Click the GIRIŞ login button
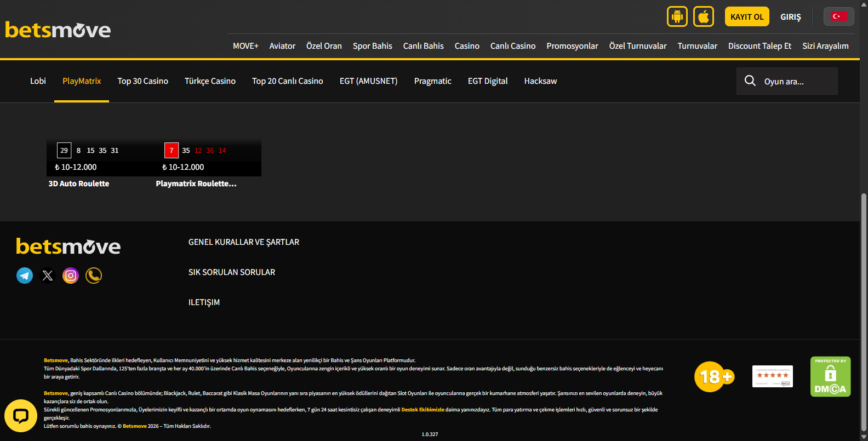 790,17
